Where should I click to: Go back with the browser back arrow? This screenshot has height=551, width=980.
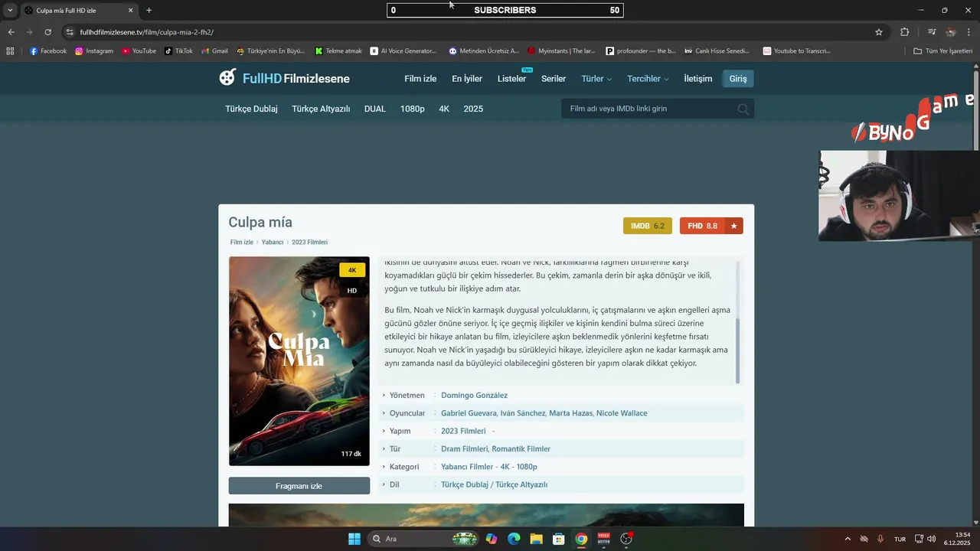[x=11, y=32]
